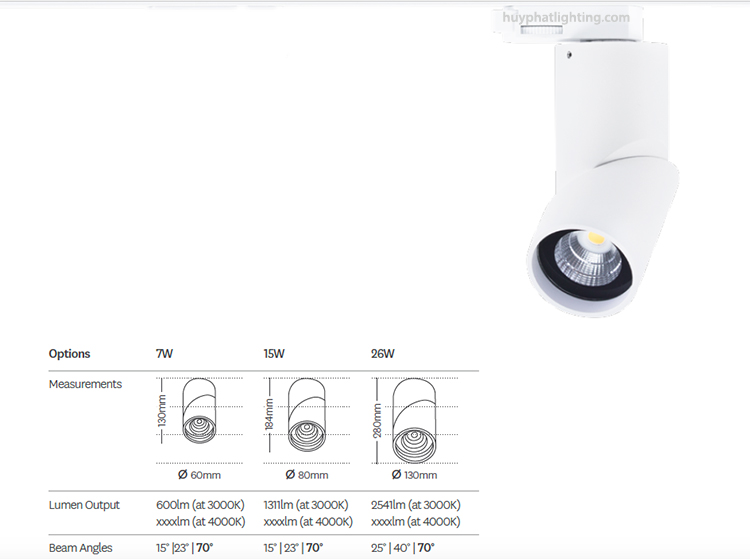
Task: Select the 7W "xxxxlm (at 4000K)" value
Action: [200, 522]
